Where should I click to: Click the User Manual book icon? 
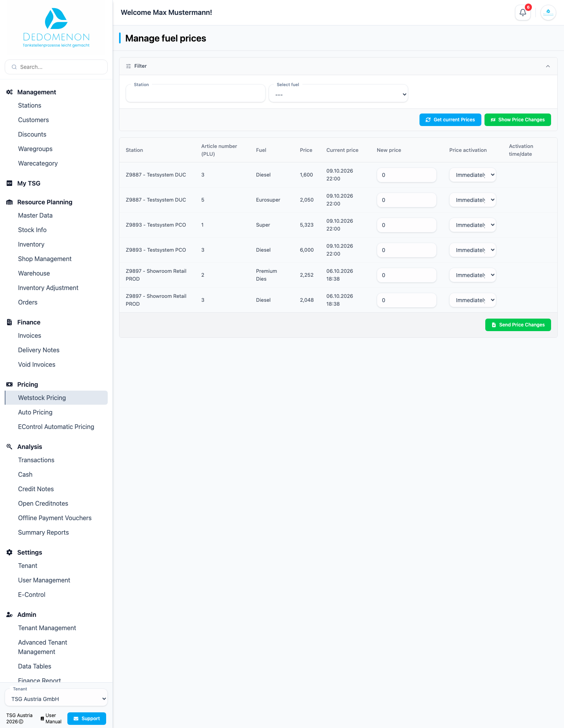pyautogui.click(x=42, y=719)
